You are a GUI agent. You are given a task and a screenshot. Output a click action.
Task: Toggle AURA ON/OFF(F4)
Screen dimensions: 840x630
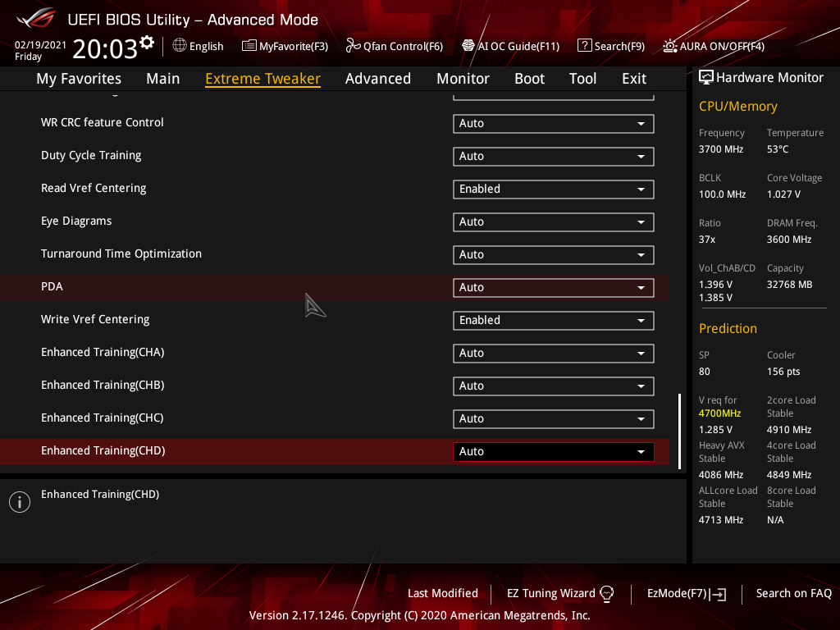(714, 46)
